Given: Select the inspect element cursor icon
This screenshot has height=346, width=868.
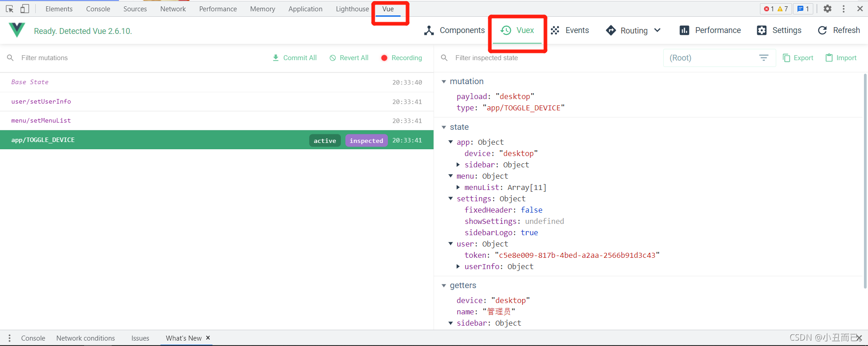Looking at the screenshot, I should pyautogui.click(x=9, y=9).
